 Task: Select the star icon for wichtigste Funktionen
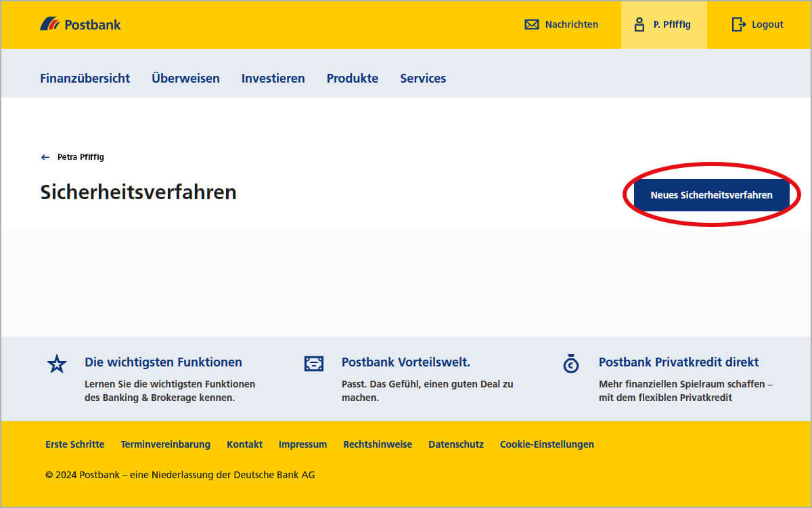pos(57,364)
